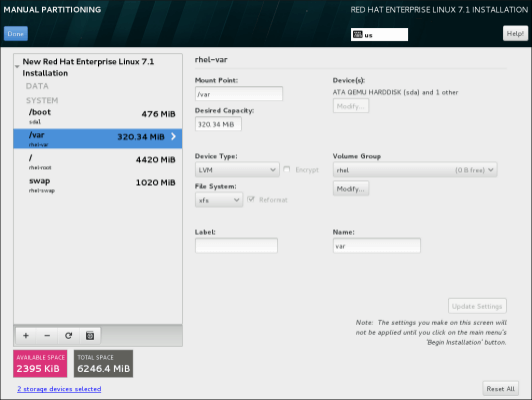Click the Reset All button

click(500, 388)
